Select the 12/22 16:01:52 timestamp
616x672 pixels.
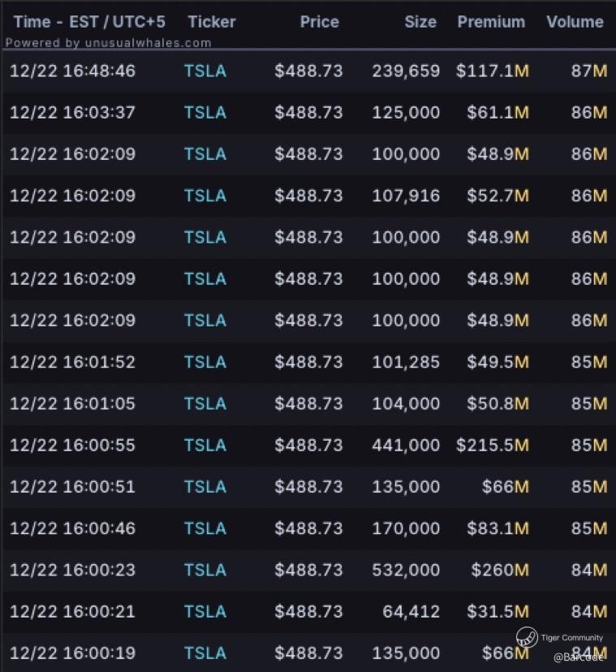tap(72, 363)
